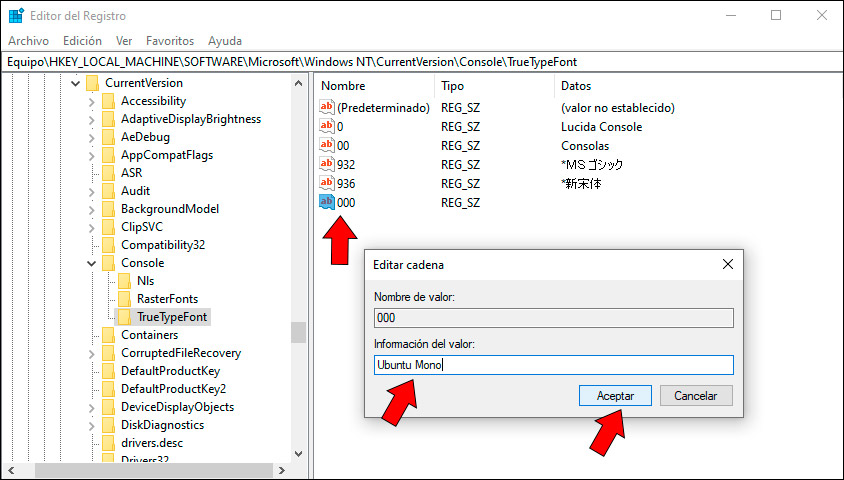Click the Compatibility32 folder icon
Image resolution: width=844 pixels, height=480 pixels.
click(108, 245)
